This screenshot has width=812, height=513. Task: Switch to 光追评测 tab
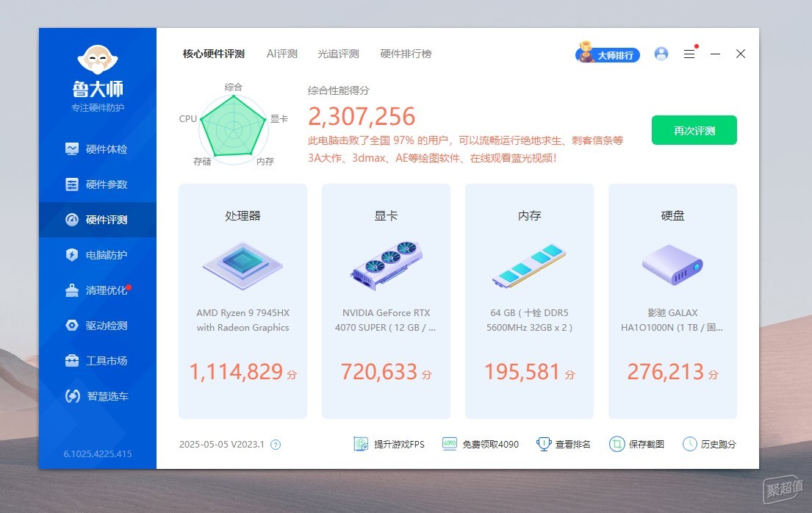coord(338,54)
